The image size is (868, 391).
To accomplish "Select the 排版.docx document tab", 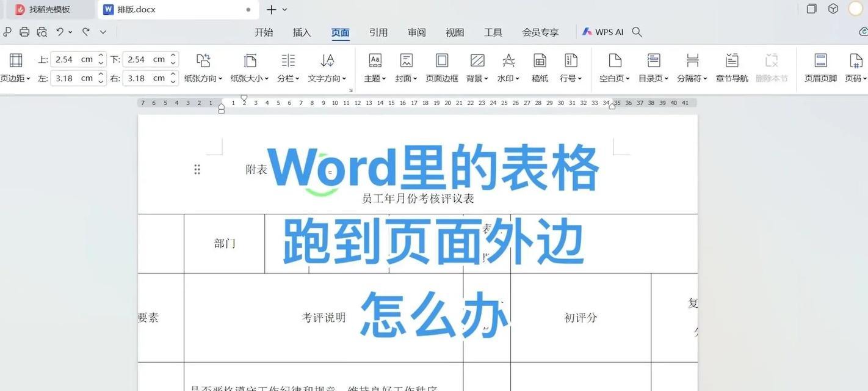I will pyautogui.click(x=178, y=9).
